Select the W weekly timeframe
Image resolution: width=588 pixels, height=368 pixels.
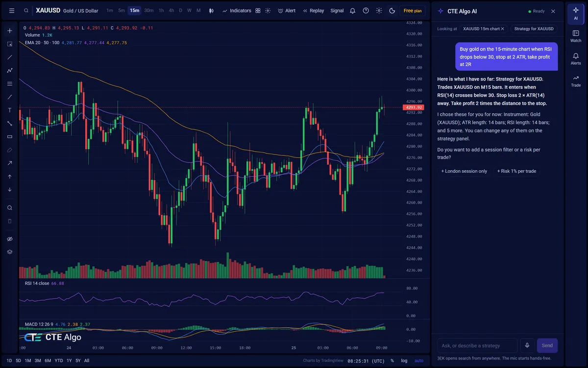coord(189,10)
